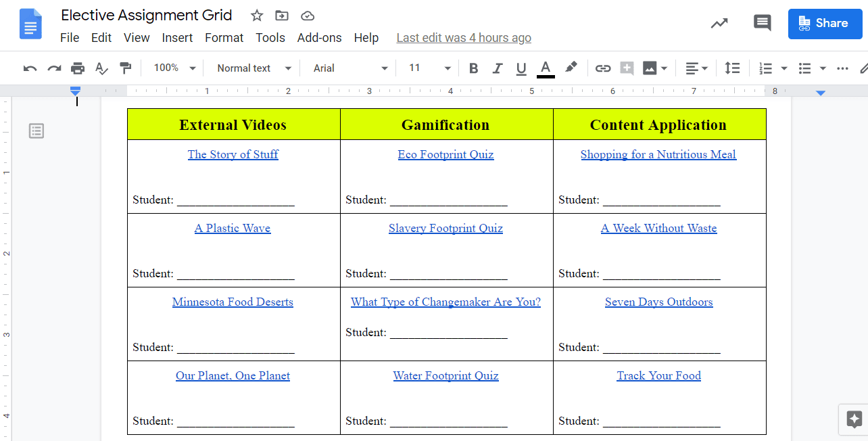Click the Undo arrow icon

pos(30,68)
